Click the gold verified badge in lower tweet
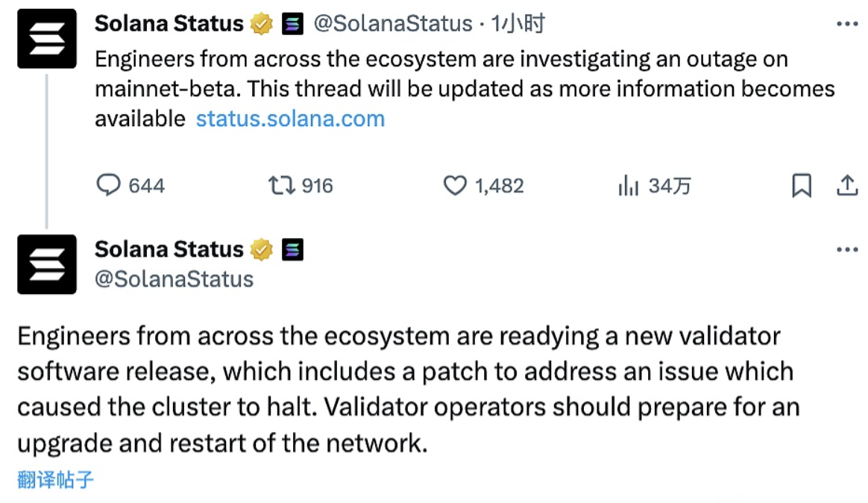Image resolution: width=868 pixels, height=503 pixels. 262,250
